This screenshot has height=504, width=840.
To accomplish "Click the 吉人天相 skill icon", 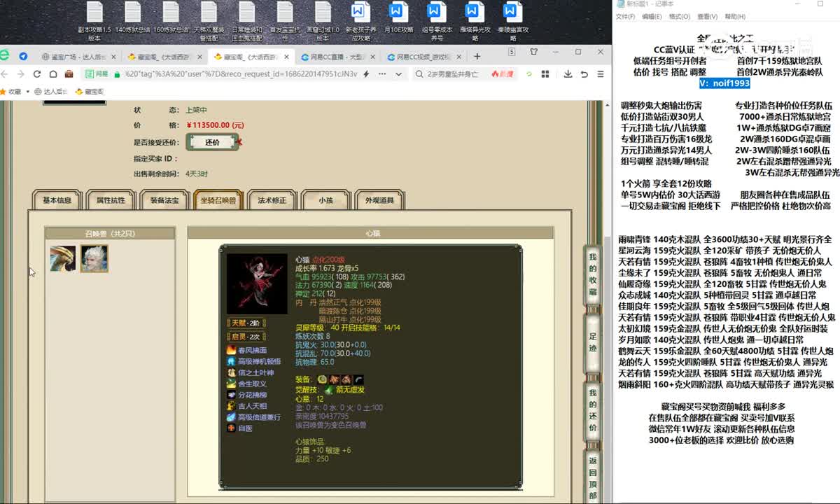I will 232,406.
